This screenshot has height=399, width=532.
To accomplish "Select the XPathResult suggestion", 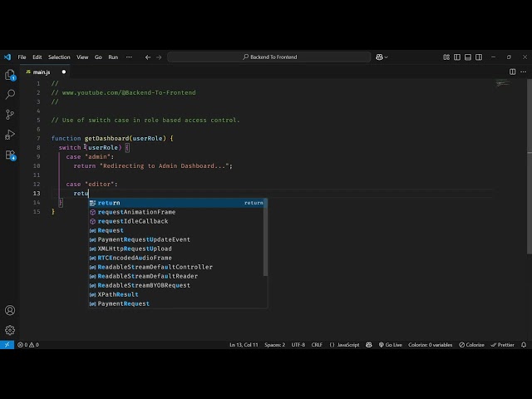I will (176, 294).
